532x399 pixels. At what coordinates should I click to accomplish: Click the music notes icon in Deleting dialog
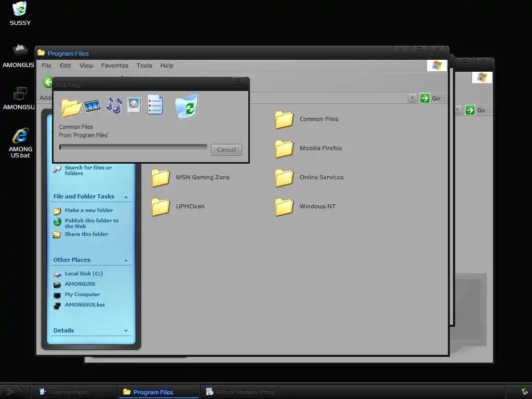114,105
